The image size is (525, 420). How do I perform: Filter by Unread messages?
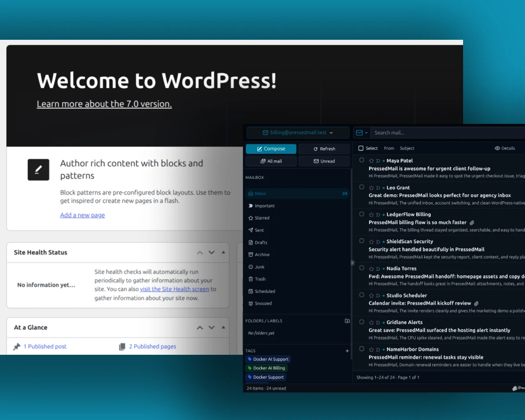point(324,161)
